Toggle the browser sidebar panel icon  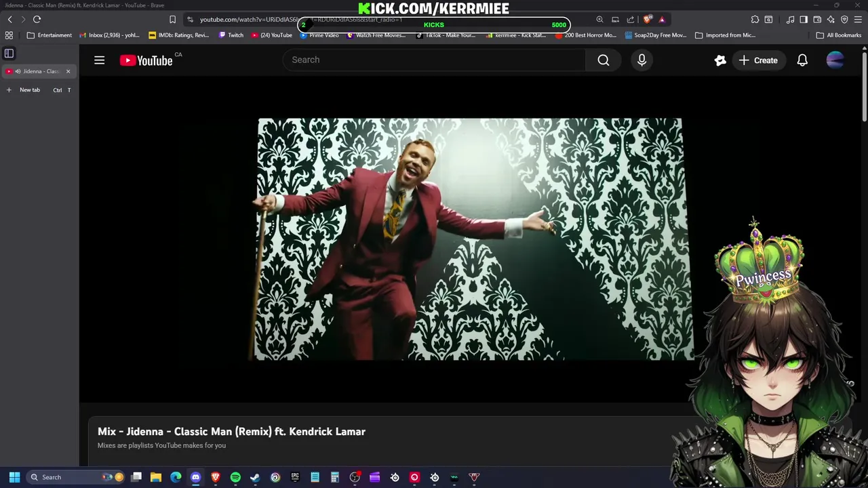[x=804, y=20]
